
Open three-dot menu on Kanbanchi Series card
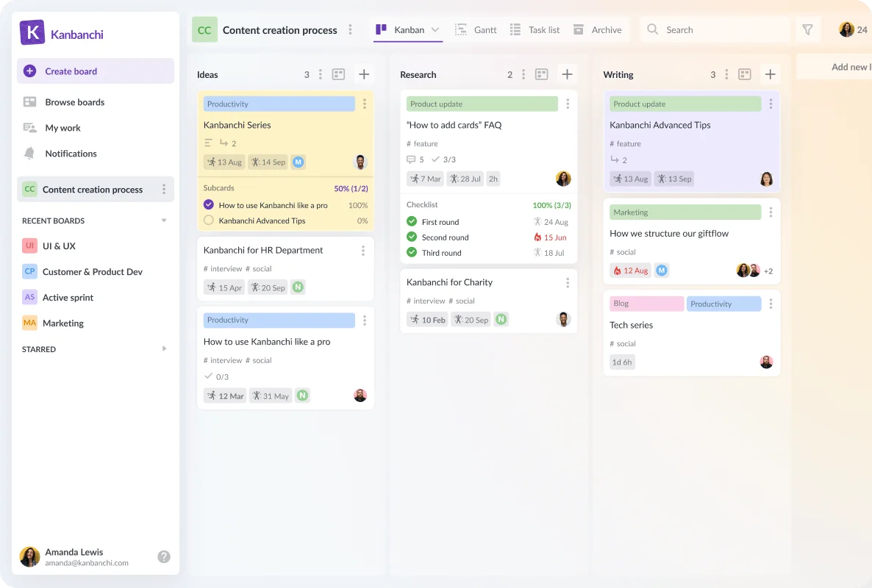pyautogui.click(x=364, y=104)
